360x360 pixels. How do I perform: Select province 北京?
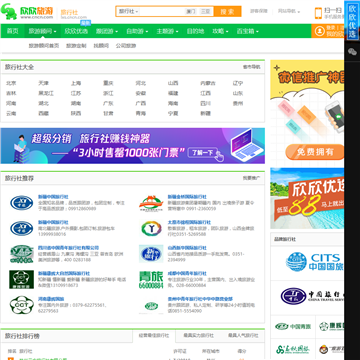(11, 83)
